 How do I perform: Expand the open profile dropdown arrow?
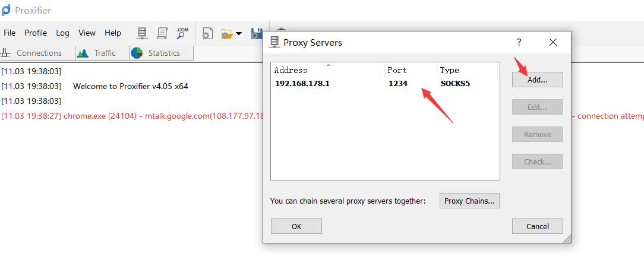pos(239,34)
